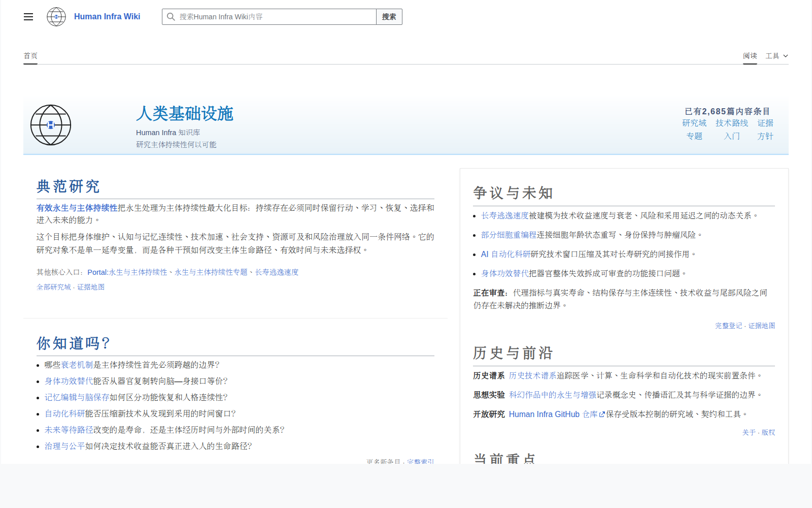
Task: Open the 全部研究域 link
Action: [x=54, y=287]
